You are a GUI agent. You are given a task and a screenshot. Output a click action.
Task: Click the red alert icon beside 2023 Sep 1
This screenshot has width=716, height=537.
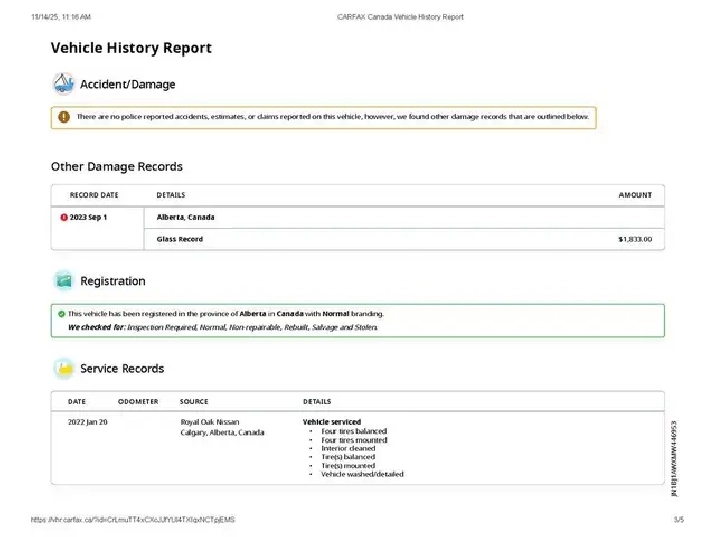(64, 217)
